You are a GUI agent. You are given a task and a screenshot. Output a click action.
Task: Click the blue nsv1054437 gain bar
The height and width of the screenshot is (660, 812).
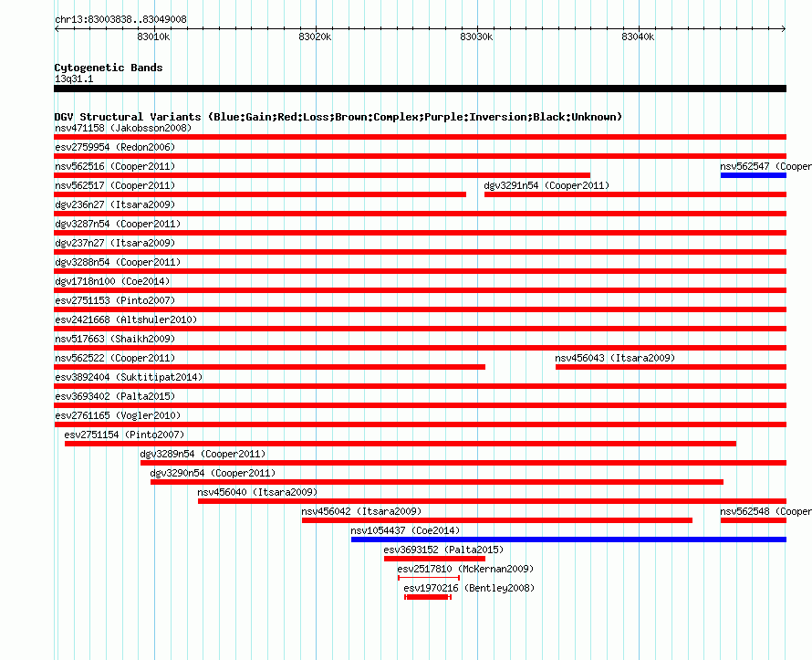tap(568, 540)
